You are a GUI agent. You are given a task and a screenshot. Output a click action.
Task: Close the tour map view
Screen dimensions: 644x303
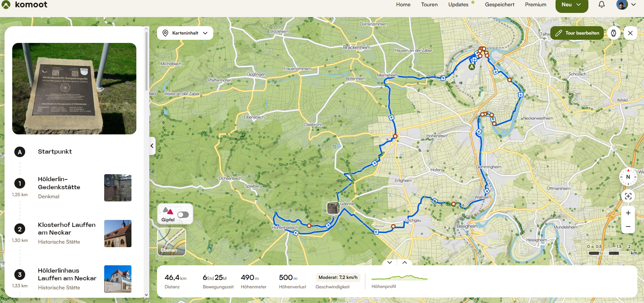tap(630, 33)
